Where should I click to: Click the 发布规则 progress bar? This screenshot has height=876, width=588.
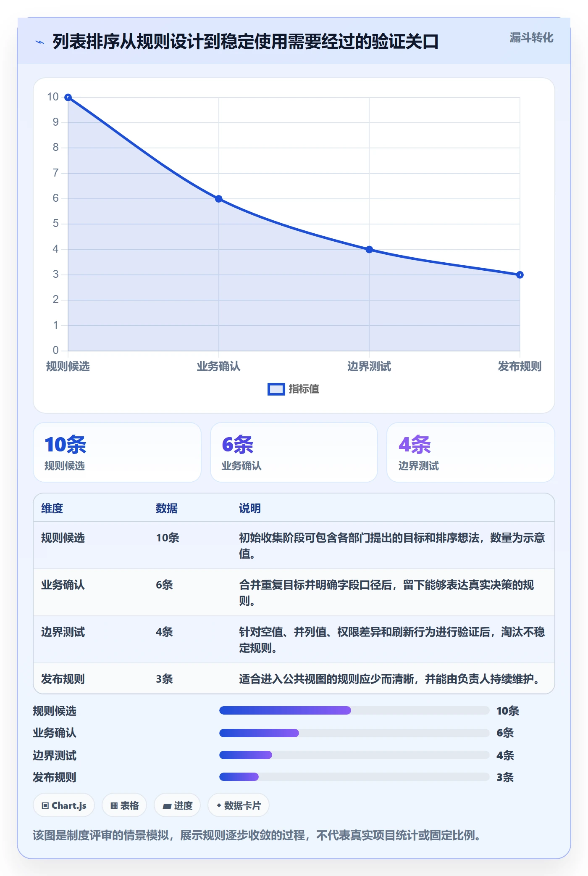[354, 777]
